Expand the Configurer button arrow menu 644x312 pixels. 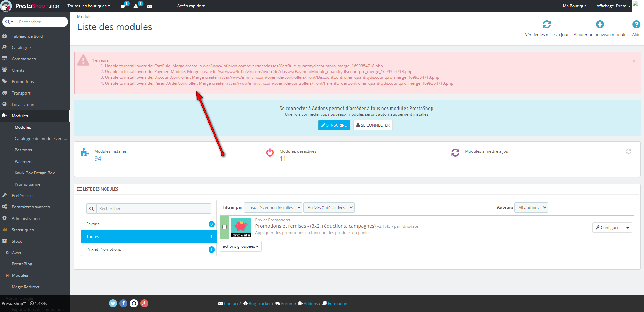point(628,228)
